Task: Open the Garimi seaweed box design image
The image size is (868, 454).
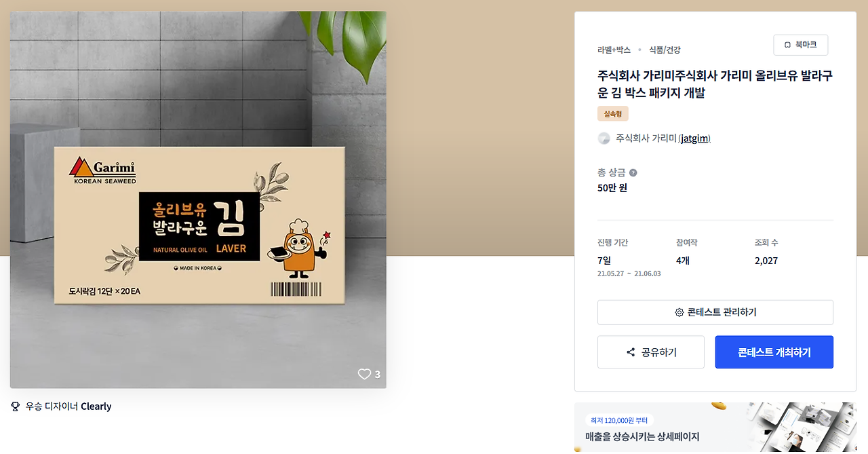Action: click(198, 200)
